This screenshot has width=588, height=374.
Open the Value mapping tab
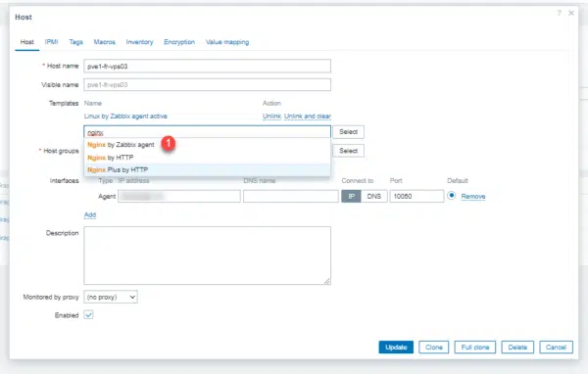(x=227, y=42)
